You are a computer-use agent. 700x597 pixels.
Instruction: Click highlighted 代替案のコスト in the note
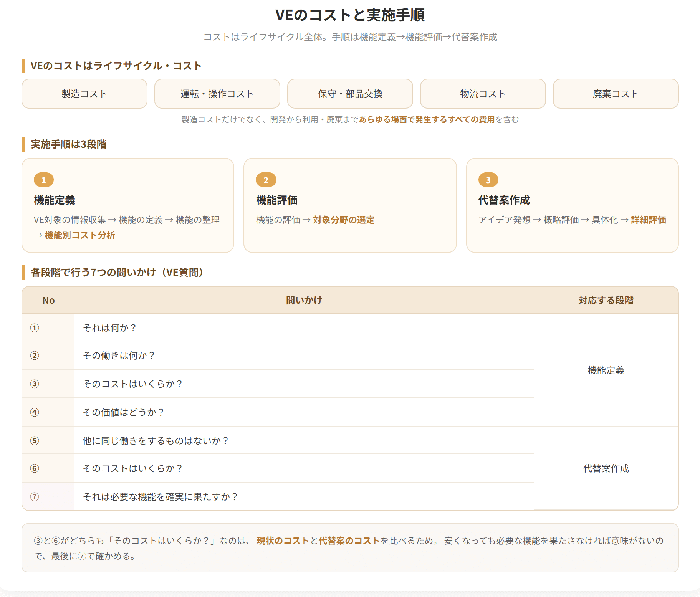click(349, 541)
